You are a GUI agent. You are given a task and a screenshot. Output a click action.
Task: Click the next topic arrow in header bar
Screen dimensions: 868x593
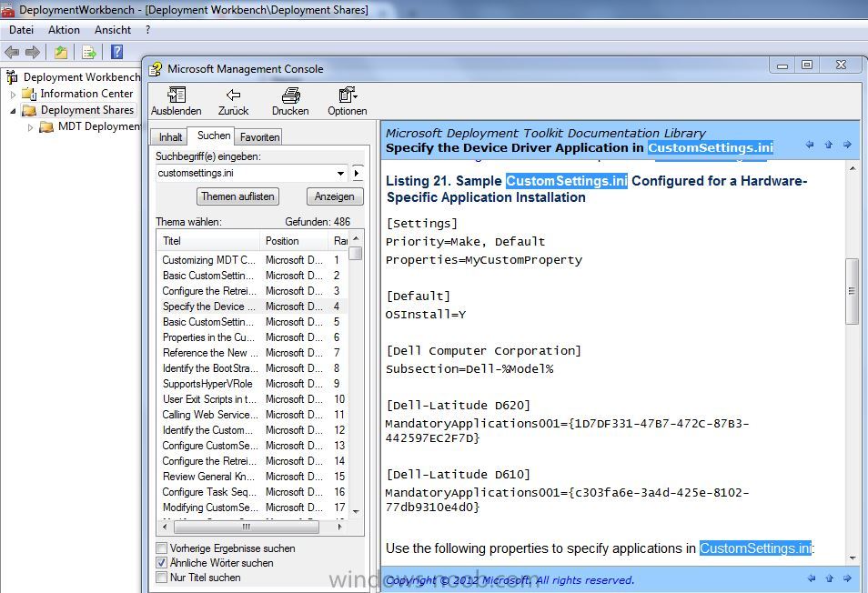point(847,145)
